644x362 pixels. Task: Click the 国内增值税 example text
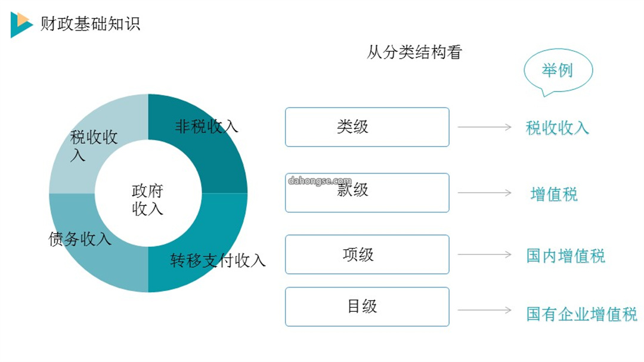click(x=565, y=256)
